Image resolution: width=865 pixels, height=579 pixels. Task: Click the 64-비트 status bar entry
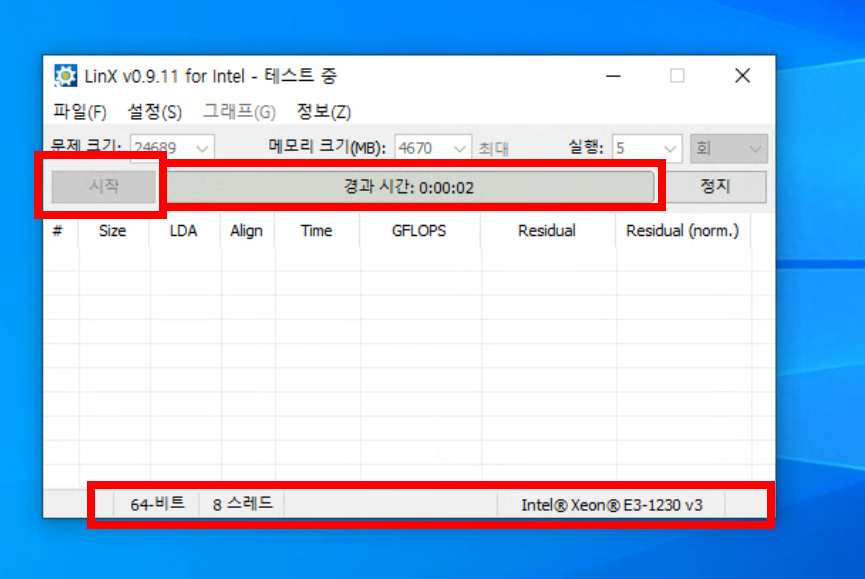(x=157, y=504)
